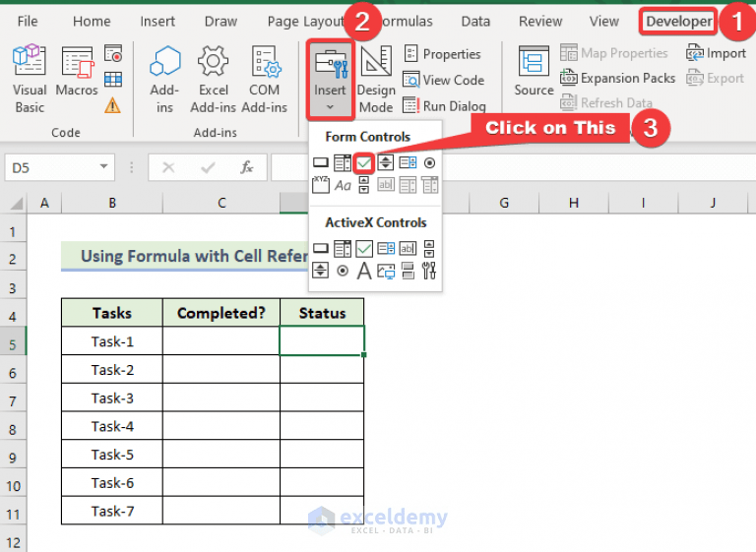Select ActiveX Toggle Button
This screenshot has height=552, width=756.
[x=408, y=271]
